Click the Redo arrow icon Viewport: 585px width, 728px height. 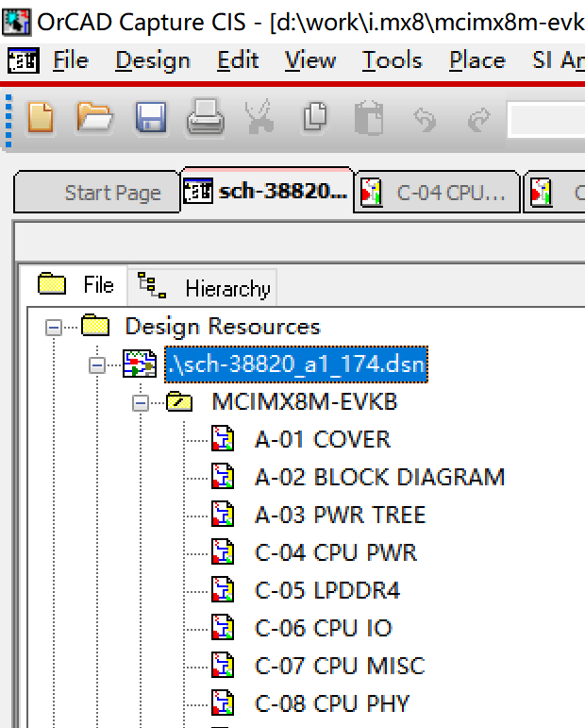479,119
